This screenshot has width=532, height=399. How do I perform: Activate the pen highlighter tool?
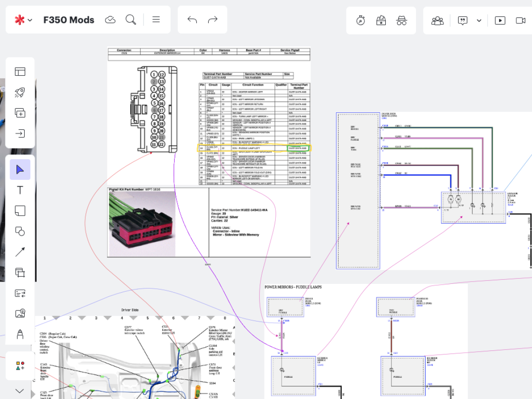coord(20,334)
